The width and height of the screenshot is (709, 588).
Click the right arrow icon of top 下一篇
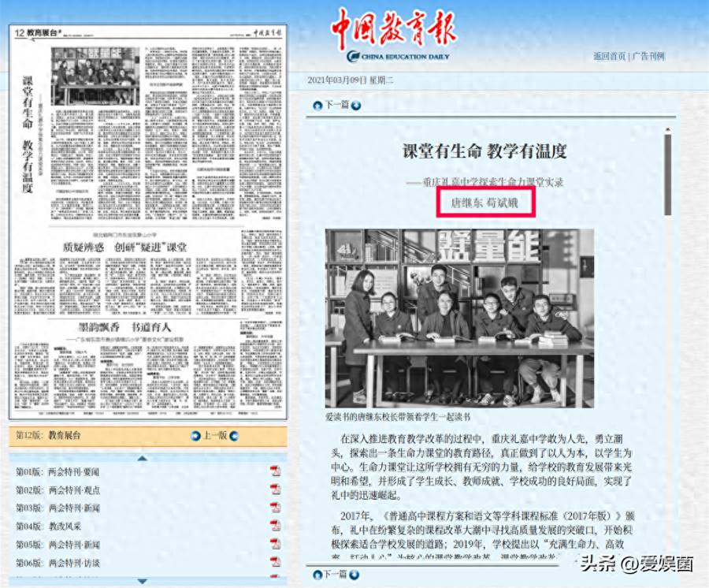pos(356,106)
